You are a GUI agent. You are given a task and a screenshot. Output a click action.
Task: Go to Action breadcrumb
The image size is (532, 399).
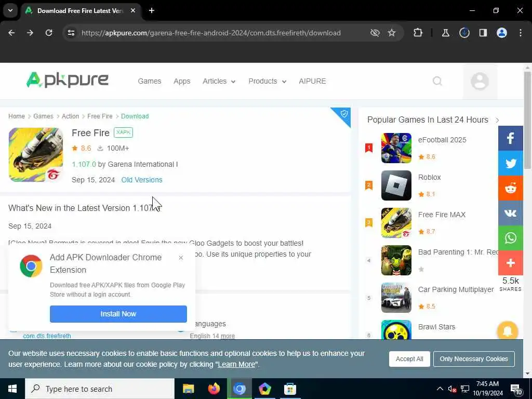tap(70, 116)
